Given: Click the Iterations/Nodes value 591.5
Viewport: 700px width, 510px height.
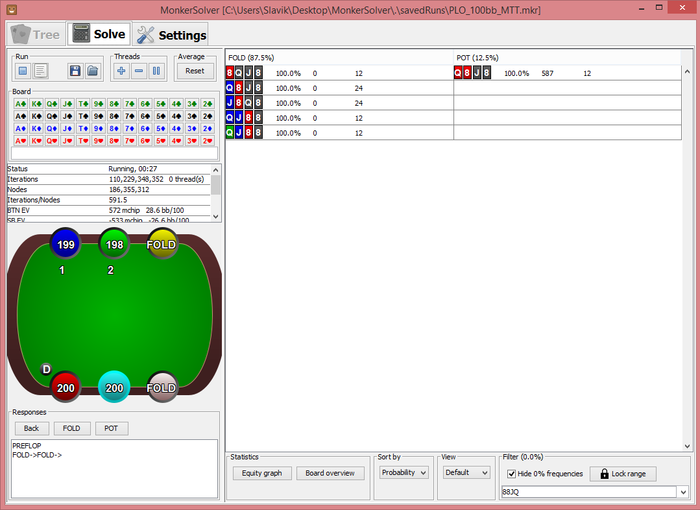Looking at the screenshot, I should 118,200.
